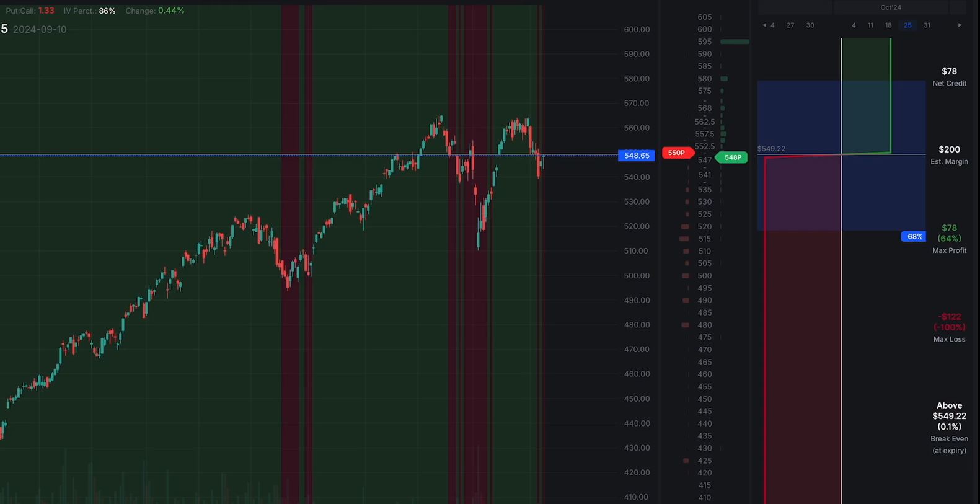Select the 480 strike row

705,325
